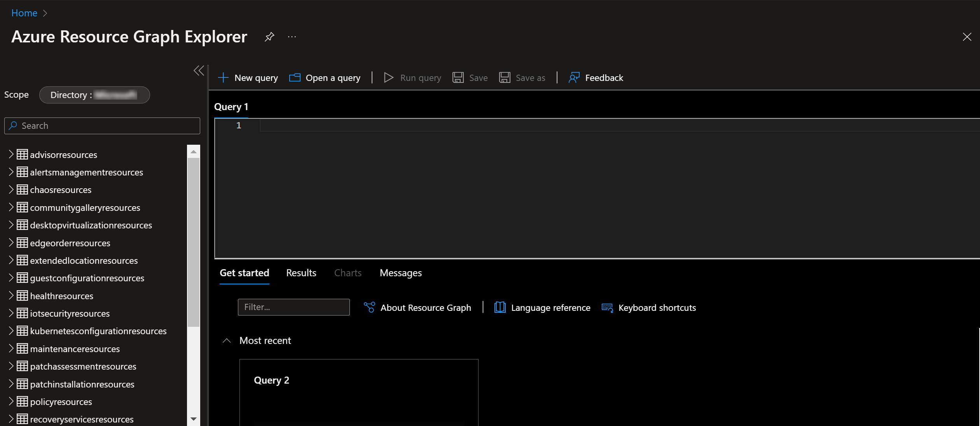980x426 pixels.
Task: Open the Language reference link
Action: tap(551, 308)
